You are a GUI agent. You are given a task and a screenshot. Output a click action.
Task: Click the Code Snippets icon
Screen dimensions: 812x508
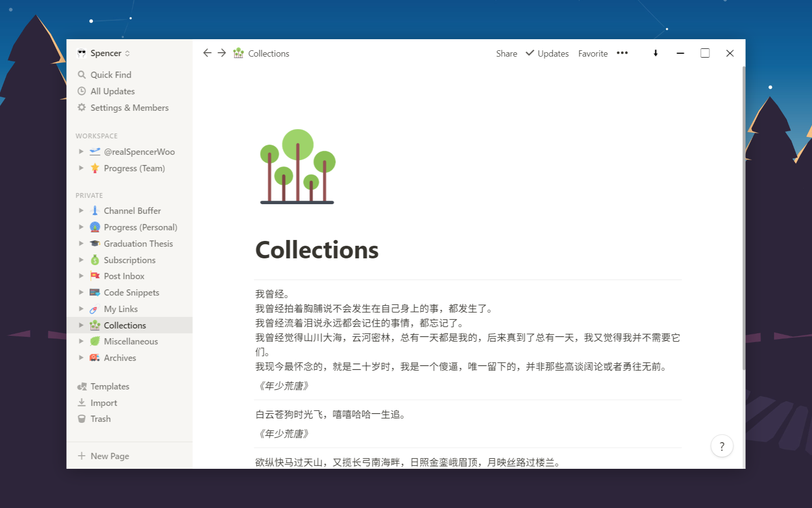point(95,292)
